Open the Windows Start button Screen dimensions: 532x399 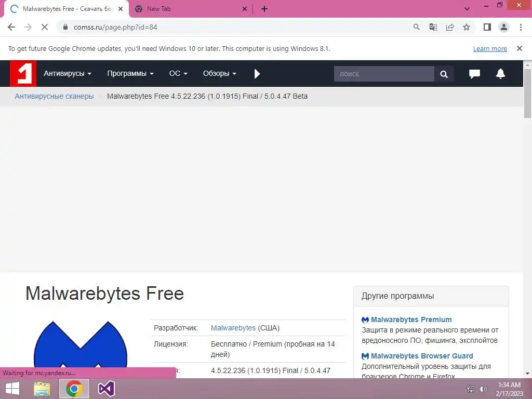coord(12,389)
